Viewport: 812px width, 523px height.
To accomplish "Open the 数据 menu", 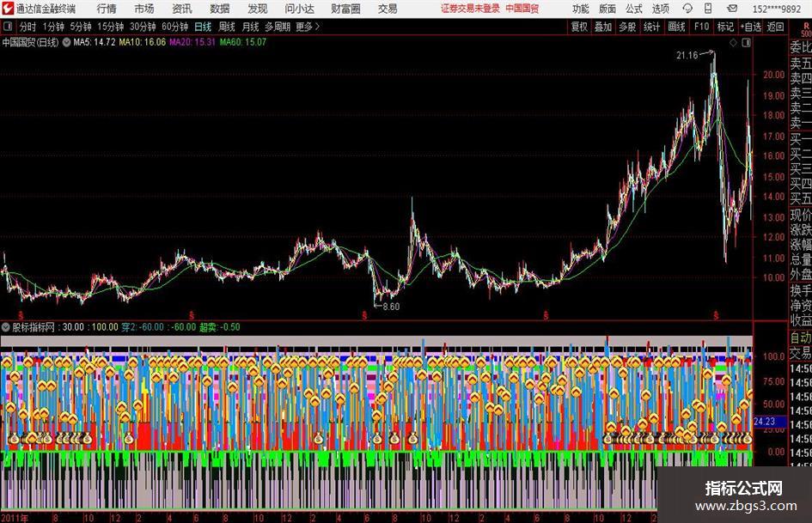I will pos(220,9).
